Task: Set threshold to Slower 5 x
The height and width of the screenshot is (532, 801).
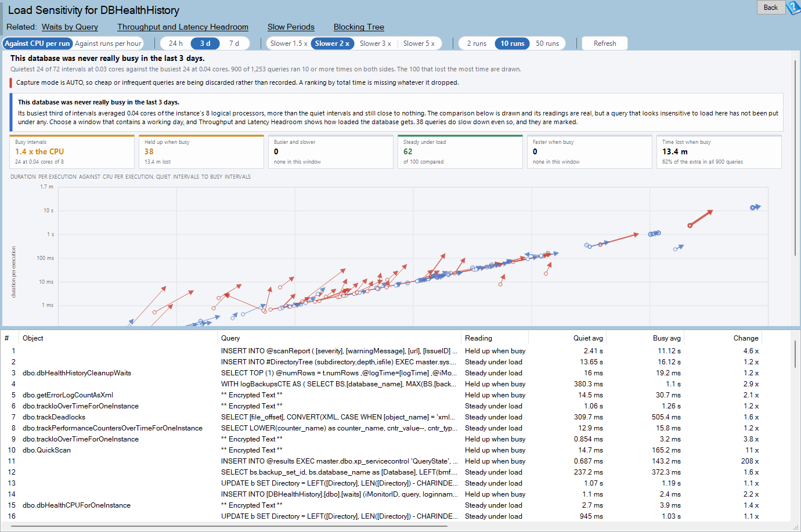Action: (419, 44)
